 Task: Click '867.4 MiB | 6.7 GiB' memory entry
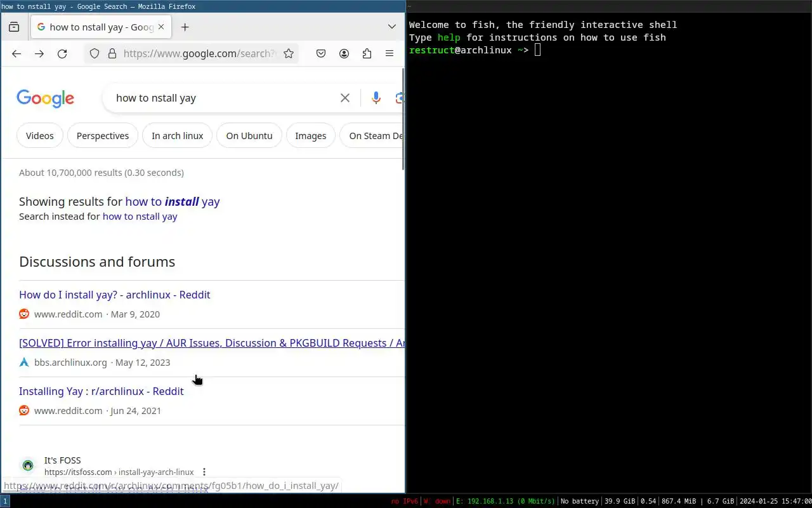(x=698, y=502)
